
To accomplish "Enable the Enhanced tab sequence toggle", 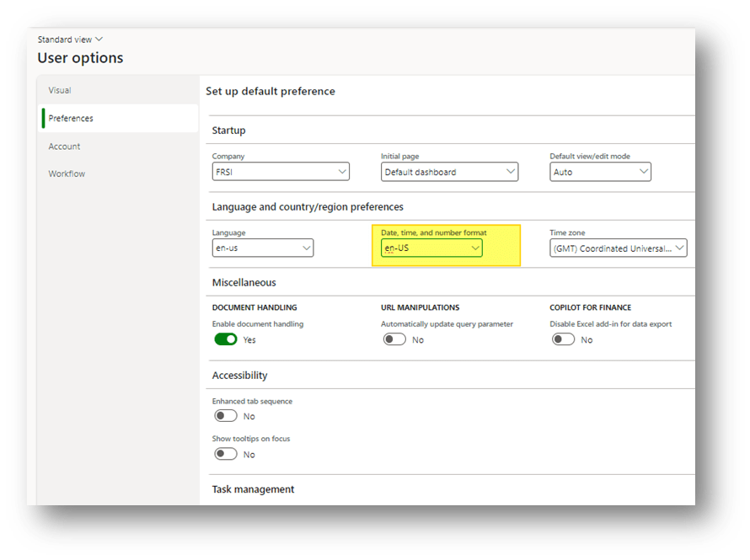I will click(x=226, y=416).
